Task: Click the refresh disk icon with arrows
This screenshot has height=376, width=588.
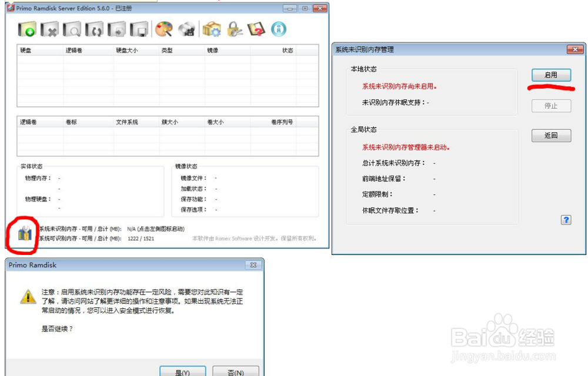Action: [94, 29]
